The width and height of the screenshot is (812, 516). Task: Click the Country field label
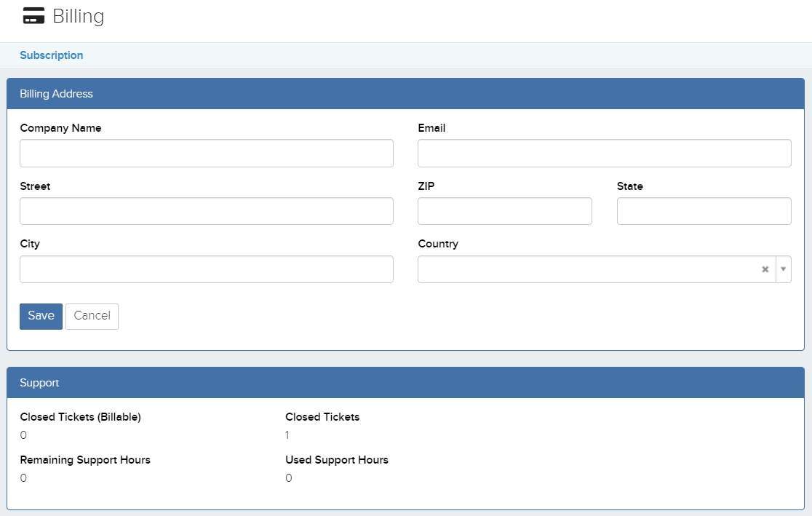[x=437, y=244]
